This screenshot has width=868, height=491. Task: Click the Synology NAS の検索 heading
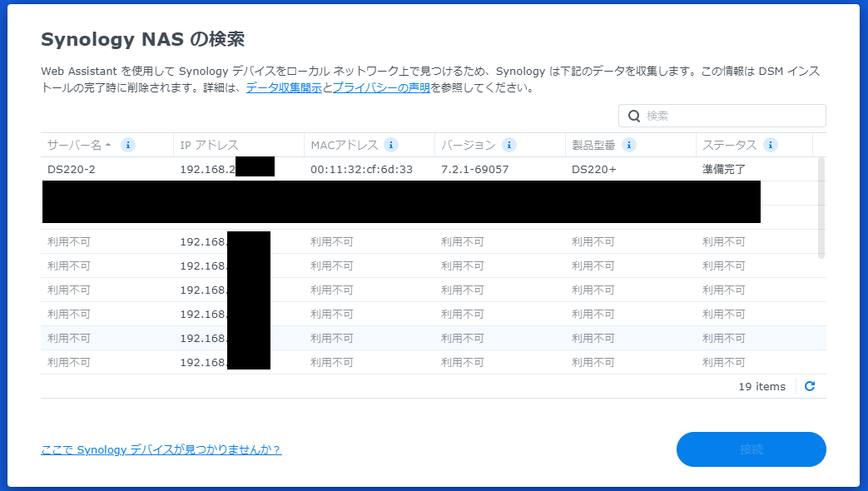[143, 39]
